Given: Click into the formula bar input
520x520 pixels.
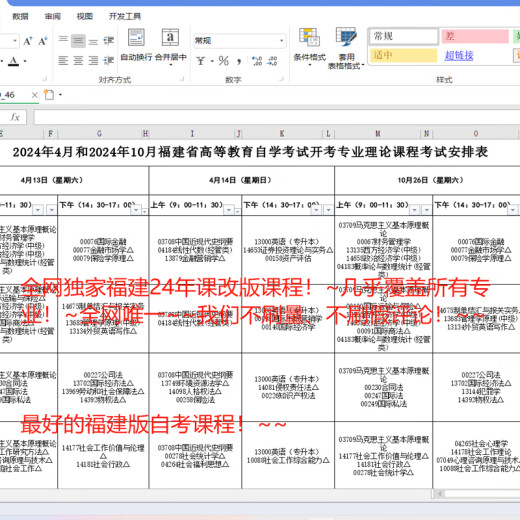Looking at the screenshot, I should tap(277, 117).
